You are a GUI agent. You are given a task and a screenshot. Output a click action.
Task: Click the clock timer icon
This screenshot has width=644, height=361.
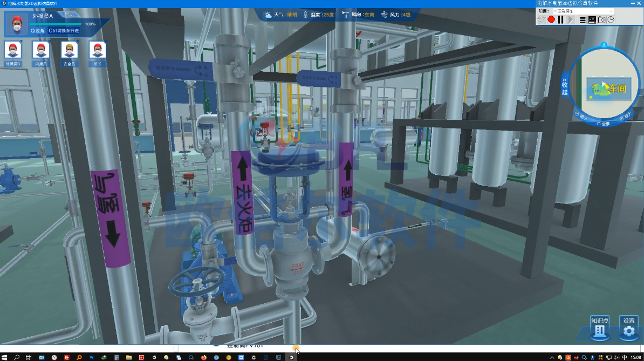pos(611,19)
